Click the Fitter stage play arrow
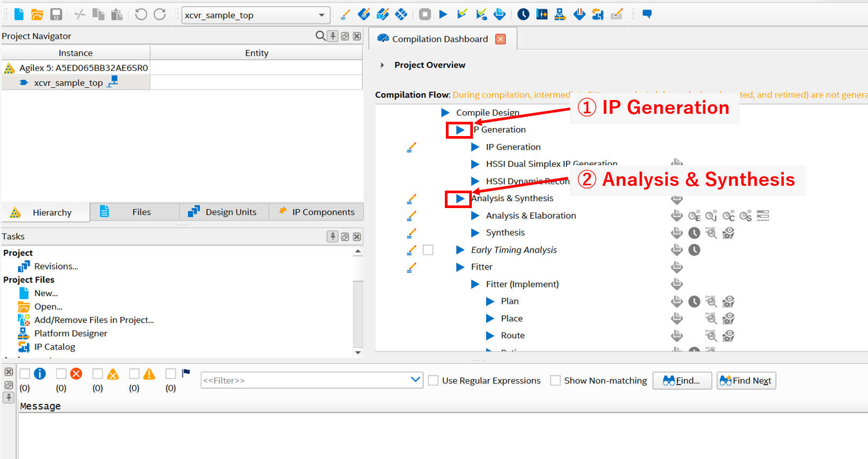The height and width of the screenshot is (459, 868). click(x=460, y=267)
